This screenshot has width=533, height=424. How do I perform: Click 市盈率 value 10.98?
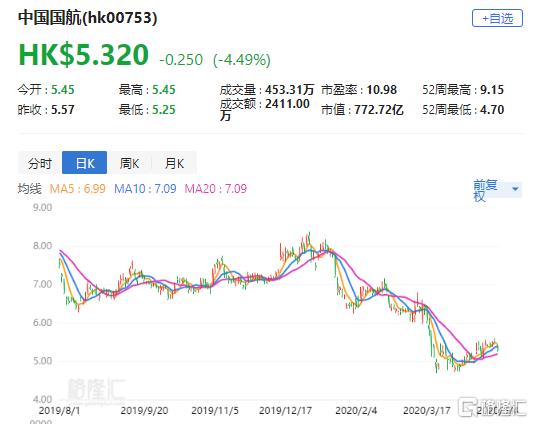[381, 90]
